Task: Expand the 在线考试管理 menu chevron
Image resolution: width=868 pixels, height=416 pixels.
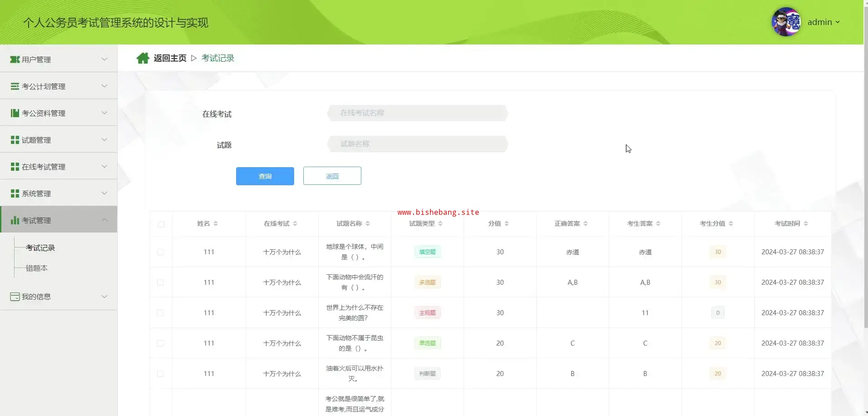Action: point(104,167)
